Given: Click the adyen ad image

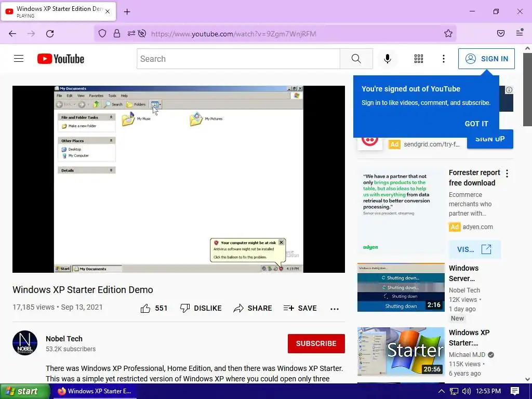Looking at the screenshot, I should [x=401, y=212].
